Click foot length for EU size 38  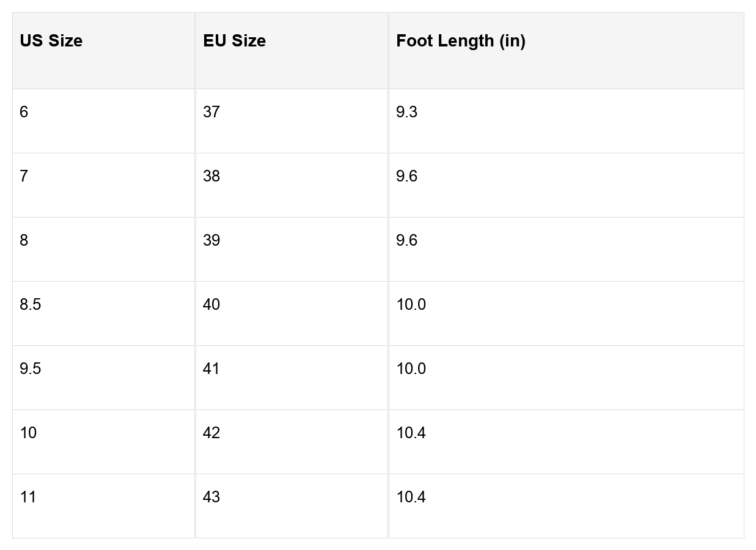(407, 176)
